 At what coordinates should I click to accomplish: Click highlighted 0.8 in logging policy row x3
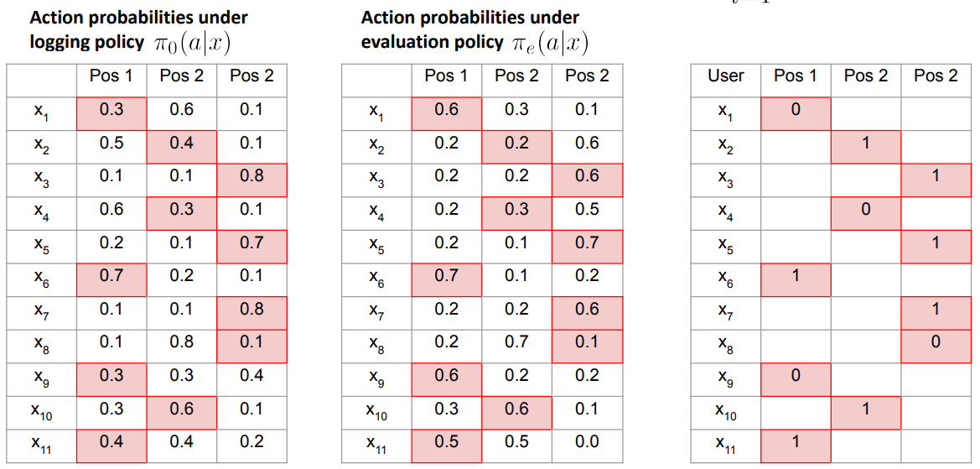click(251, 176)
